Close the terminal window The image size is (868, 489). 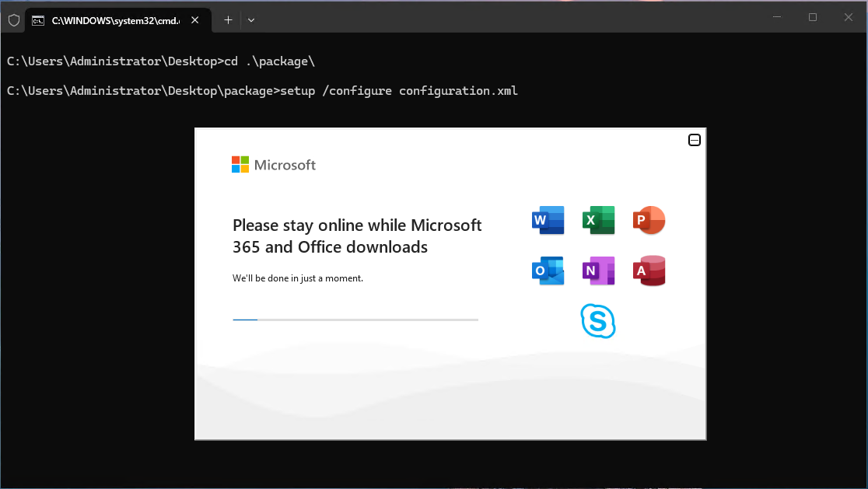848,17
